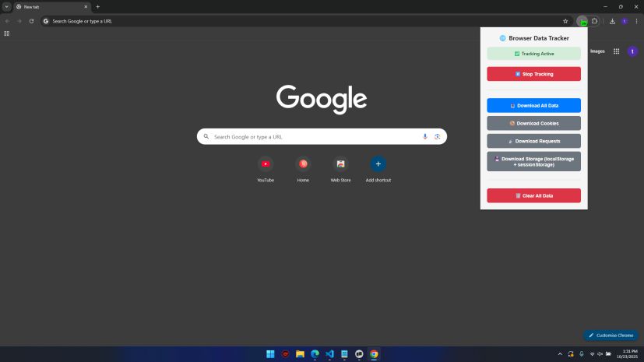Open the Home shortcut
This screenshot has height=362, width=644.
pos(303,169)
